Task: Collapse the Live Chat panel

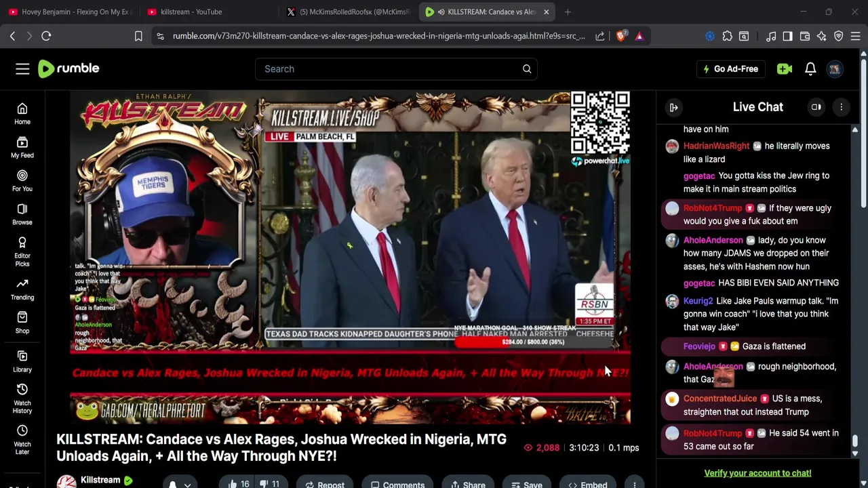Action: click(674, 107)
